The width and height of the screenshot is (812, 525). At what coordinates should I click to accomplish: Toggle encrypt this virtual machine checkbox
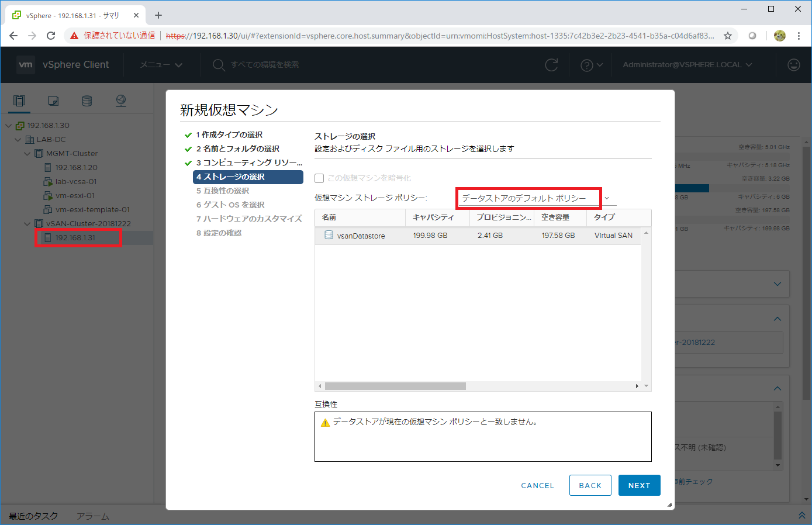tap(319, 178)
